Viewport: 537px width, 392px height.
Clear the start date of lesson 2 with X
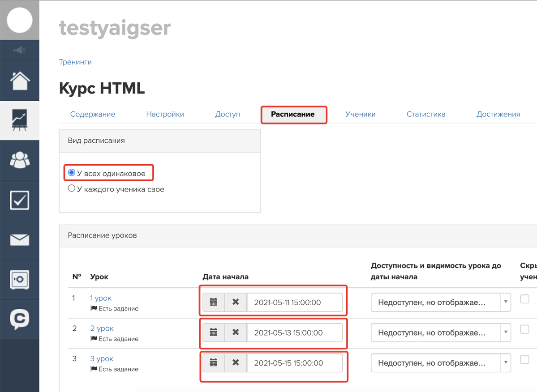236,332
